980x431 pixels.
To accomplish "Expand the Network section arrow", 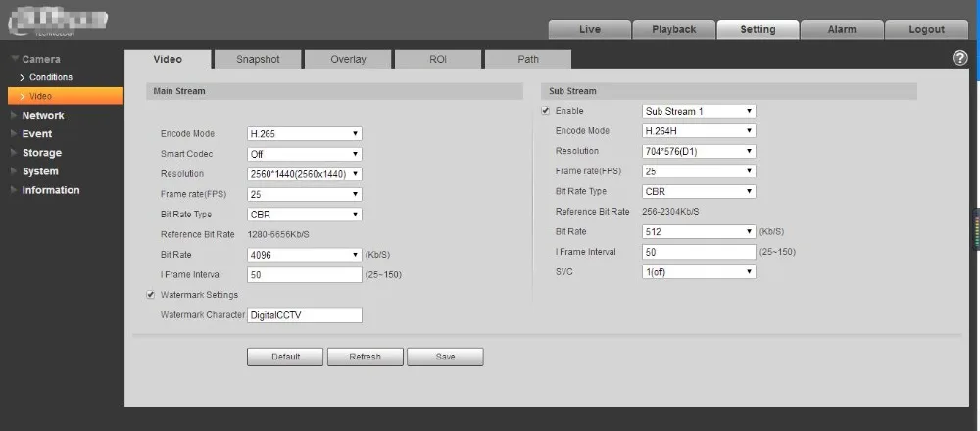I will [15, 115].
